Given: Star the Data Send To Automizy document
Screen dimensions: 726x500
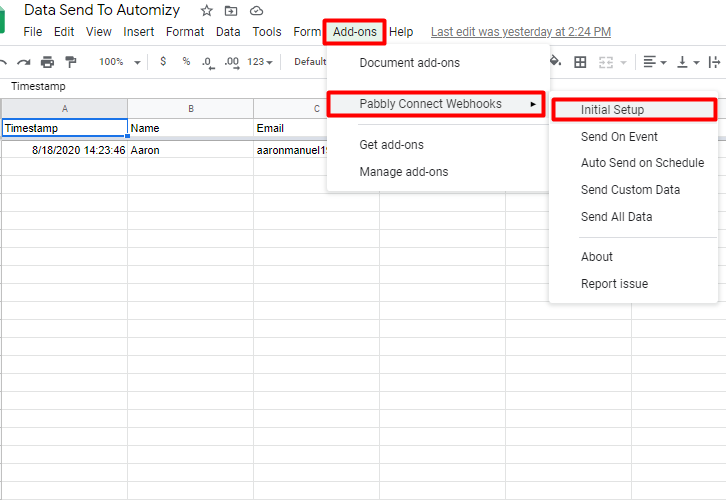Looking at the screenshot, I should point(207,10).
